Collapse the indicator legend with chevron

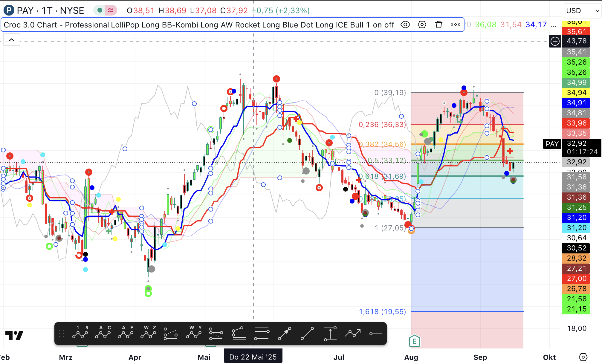point(12,40)
